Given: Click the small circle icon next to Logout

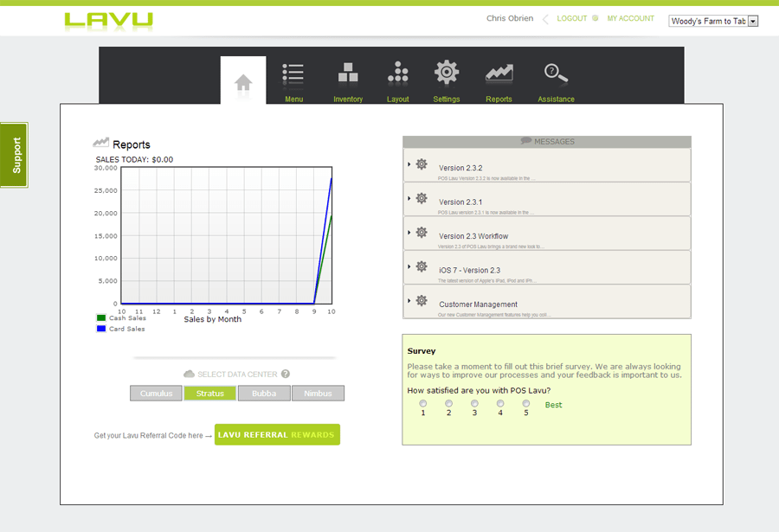Looking at the screenshot, I should [x=596, y=18].
